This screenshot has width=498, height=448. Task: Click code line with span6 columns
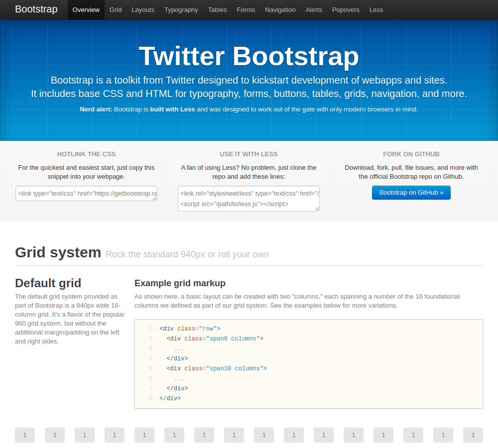[x=215, y=338]
